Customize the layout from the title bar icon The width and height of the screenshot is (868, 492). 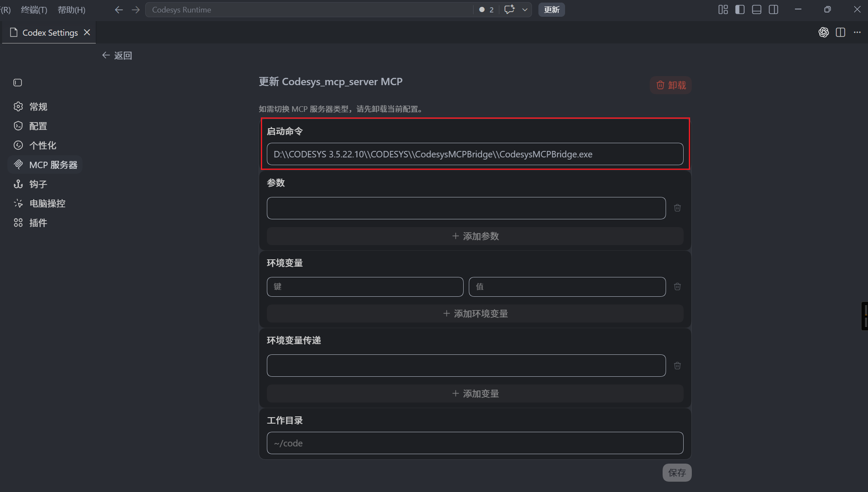(x=723, y=9)
